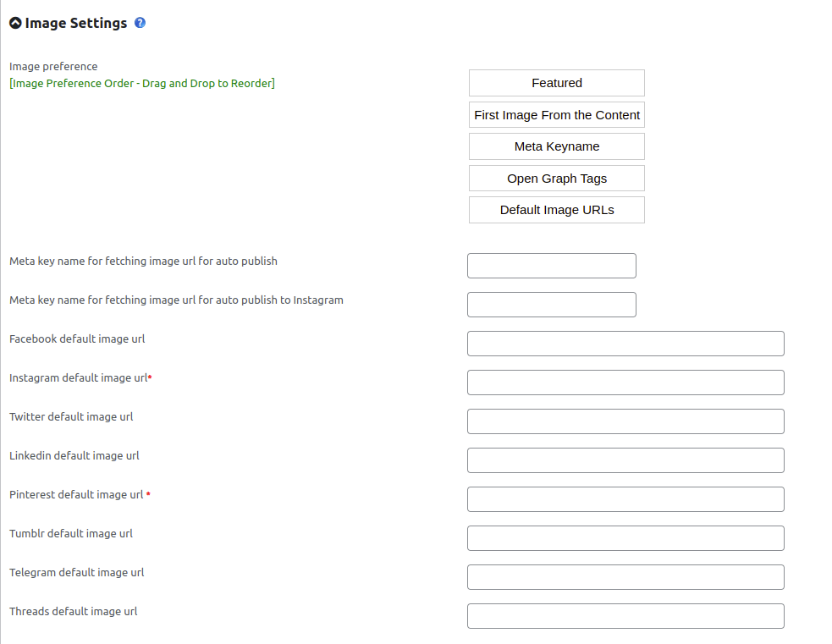832x644 pixels.
Task: Click the Telegram default image url field
Action: tap(625, 576)
